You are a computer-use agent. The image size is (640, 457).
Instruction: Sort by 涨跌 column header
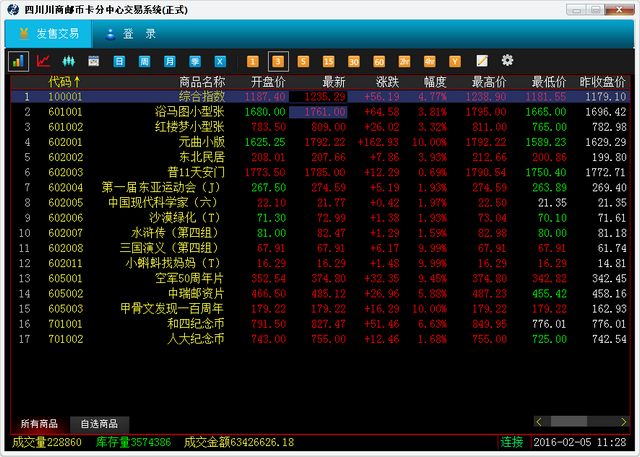pos(387,82)
